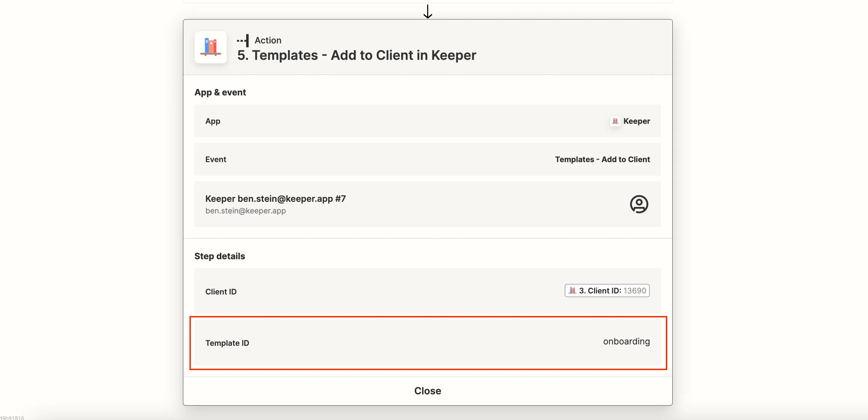Click the 'ben.stein@keeper.app' email subtitle
The width and height of the screenshot is (868, 420).
[246, 211]
